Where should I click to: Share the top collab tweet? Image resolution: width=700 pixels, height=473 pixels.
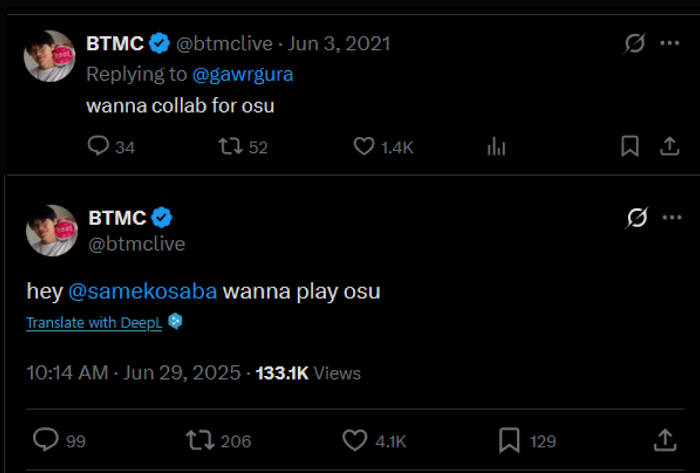670,147
